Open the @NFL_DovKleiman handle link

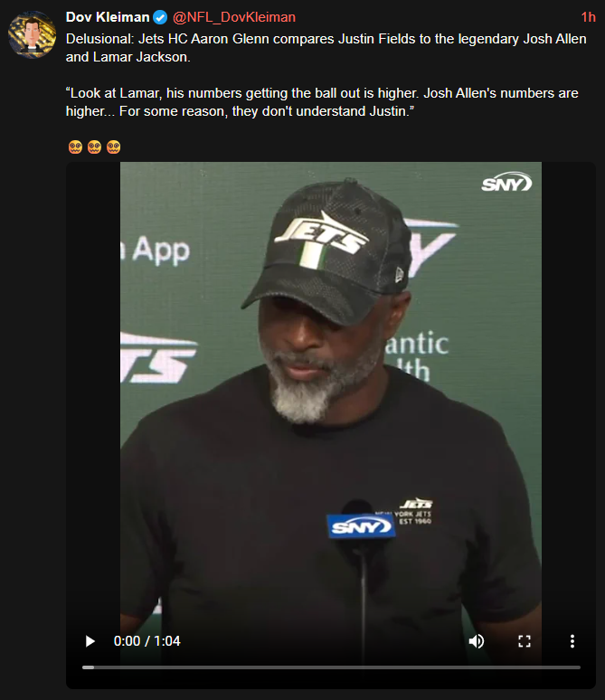point(234,17)
